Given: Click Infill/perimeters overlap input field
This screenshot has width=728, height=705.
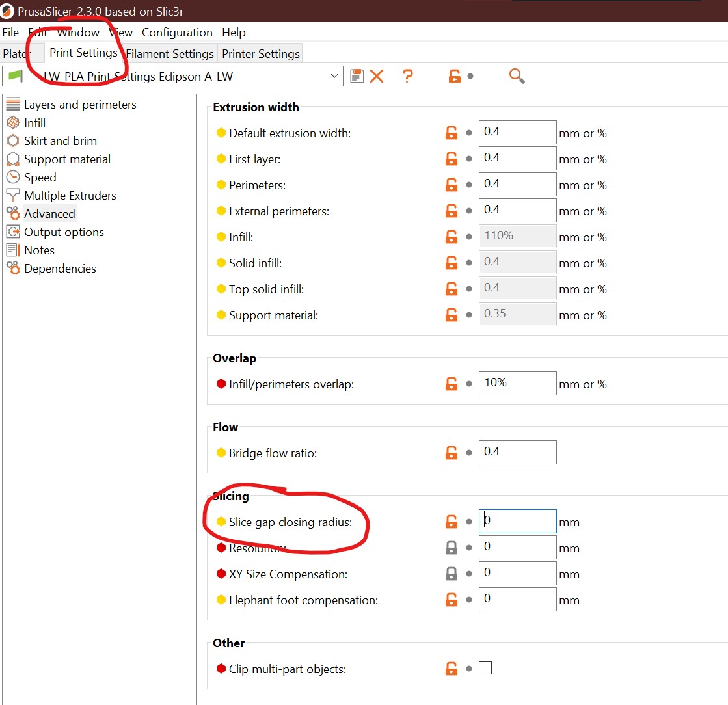Looking at the screenshot, I should tap(517, 383).
